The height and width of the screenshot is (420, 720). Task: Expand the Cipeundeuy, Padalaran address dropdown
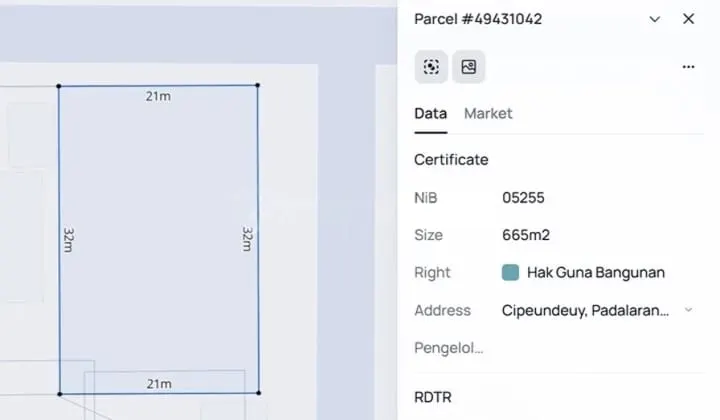[x=688, y=310]
